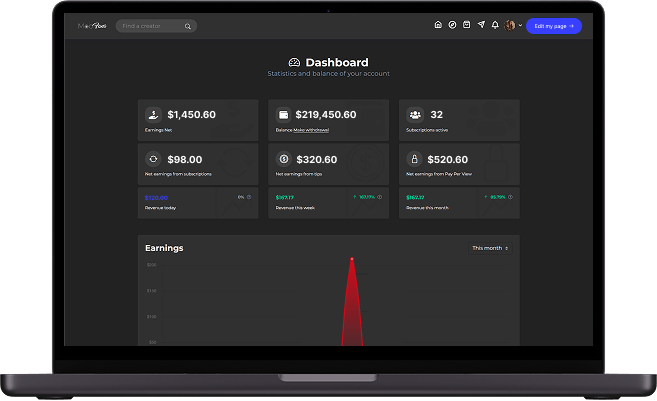Click the Revenue this month info icon
Image resolution: width=657 pixels, height=401 pixels.
click(510, 197)
